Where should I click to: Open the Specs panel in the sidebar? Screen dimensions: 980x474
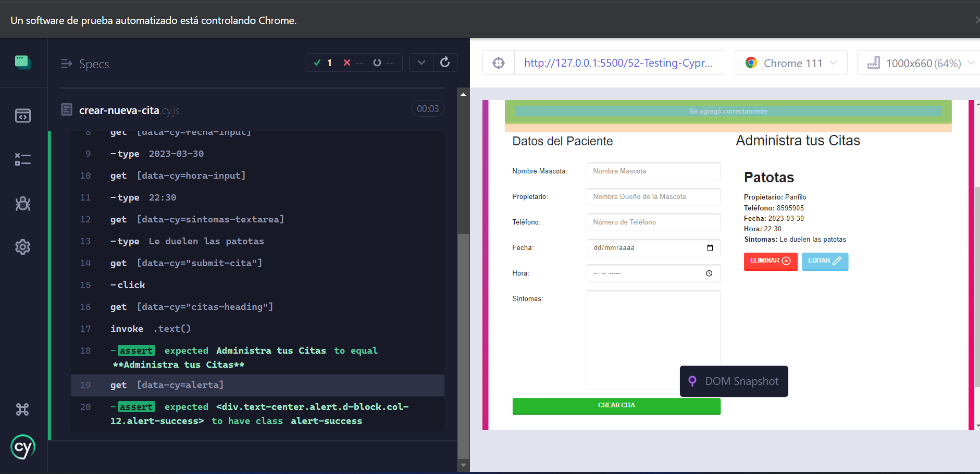[23, 116]
